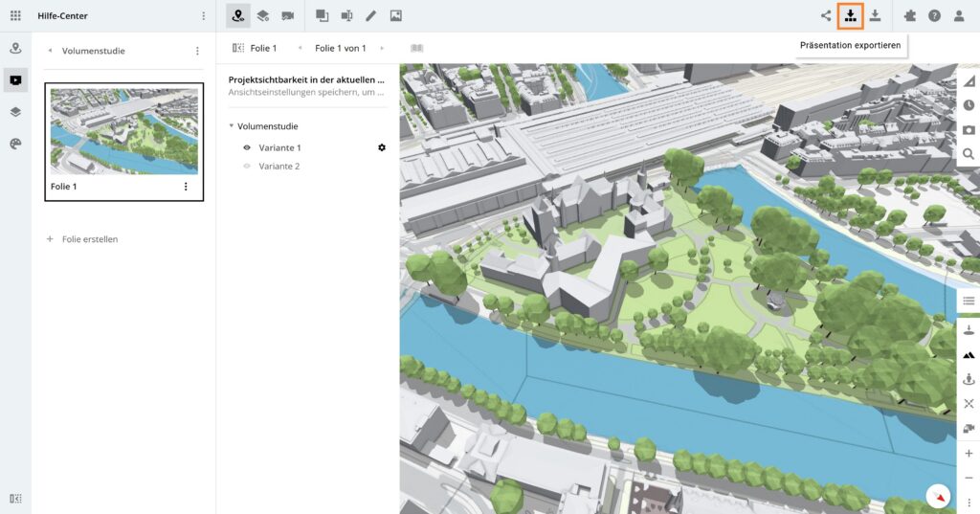
Task: Click the pencil edit tool icon
Action: 371,16
